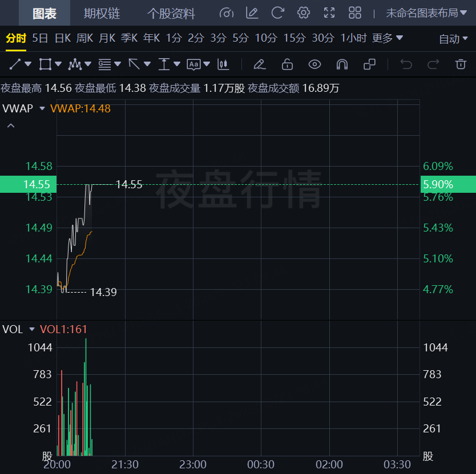
Task: Select the 季K timeframe
Action: pyautogui.click(x=129, y=38)
